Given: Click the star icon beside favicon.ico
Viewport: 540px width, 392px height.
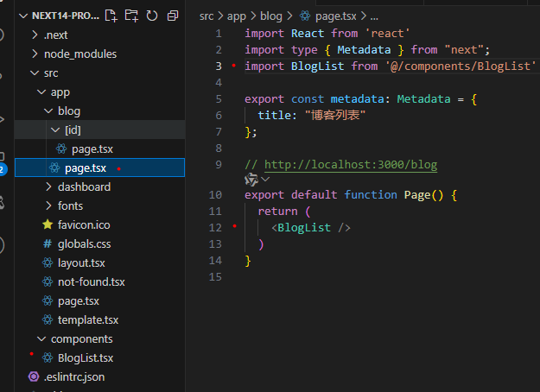Looking at the screenshot, I should click(x=48, y=224).
